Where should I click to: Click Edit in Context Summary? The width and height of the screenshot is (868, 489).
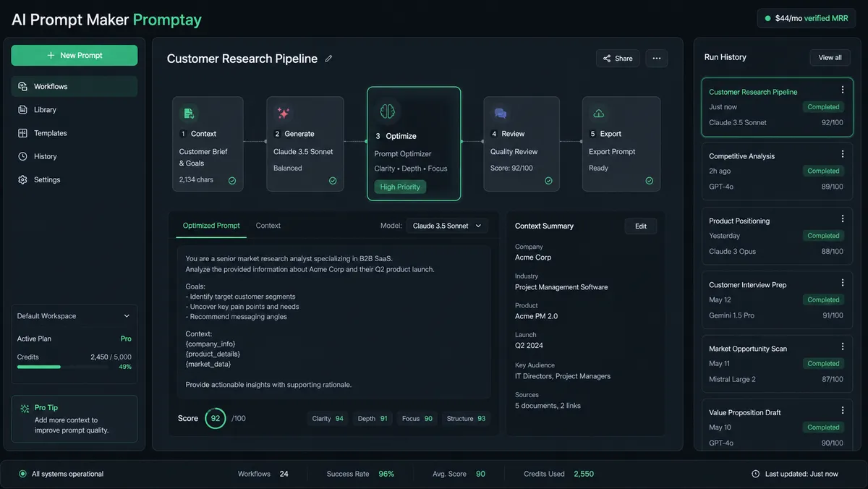coord(641,226)
